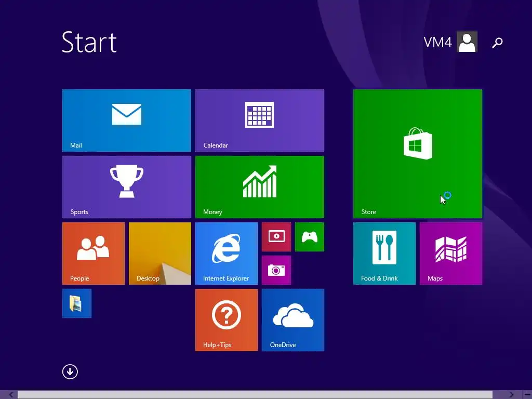Open the Video small tile
532x399 pixels.
click(x=276, y=237)
